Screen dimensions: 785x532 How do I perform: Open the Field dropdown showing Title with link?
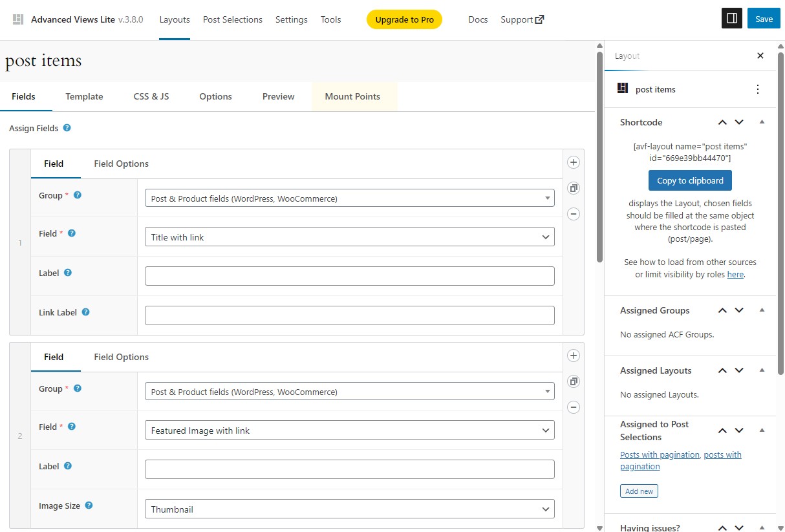[349, 237]
